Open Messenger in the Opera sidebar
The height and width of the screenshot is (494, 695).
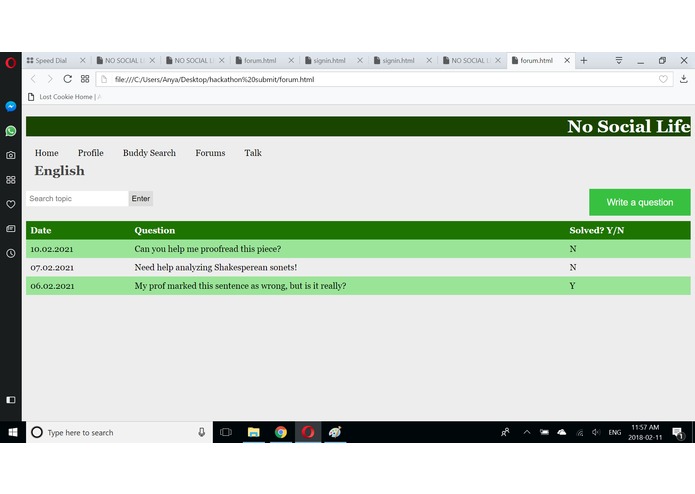pos(11,106)
